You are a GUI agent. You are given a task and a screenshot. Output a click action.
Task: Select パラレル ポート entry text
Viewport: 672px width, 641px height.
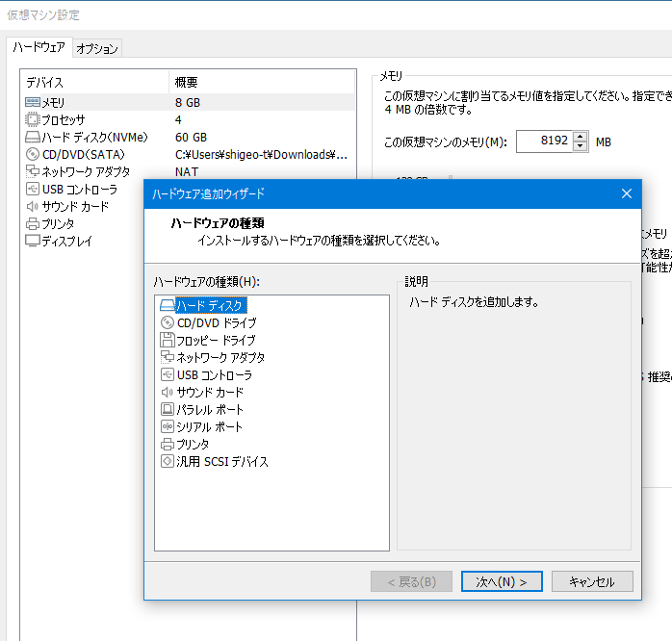pyautogui.click(x=210, y=410)
